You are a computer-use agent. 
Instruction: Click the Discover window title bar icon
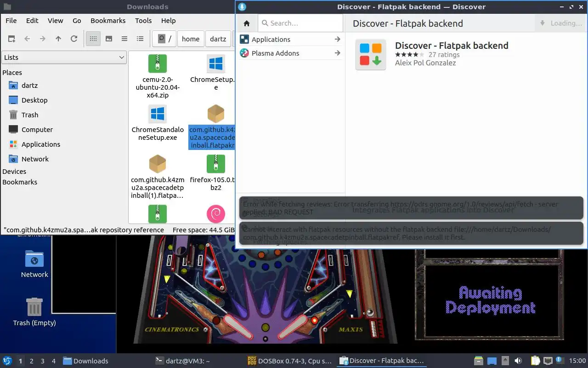[x=243, y=7]
